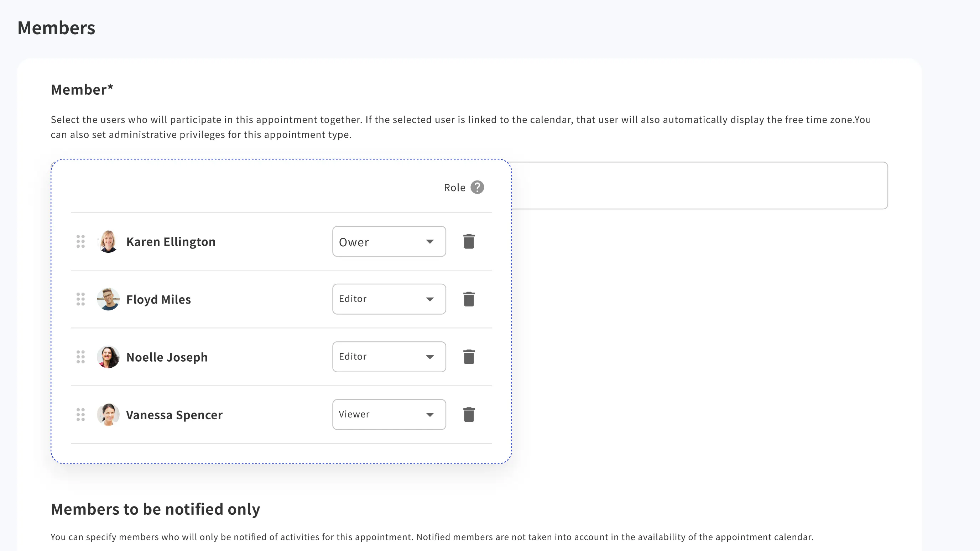Select Noelle Joseph's avatar image
The height and width of the screenshot is (551, 980).
click(108, 357)
